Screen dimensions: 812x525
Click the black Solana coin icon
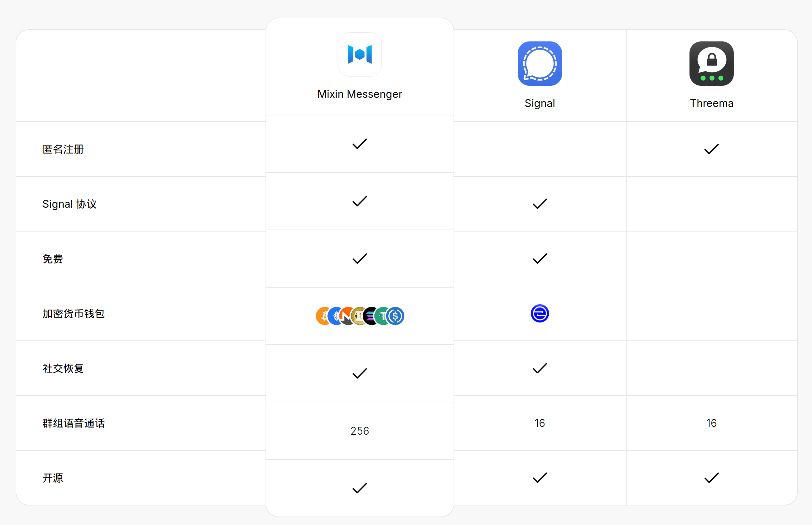[x=370, y=316]
